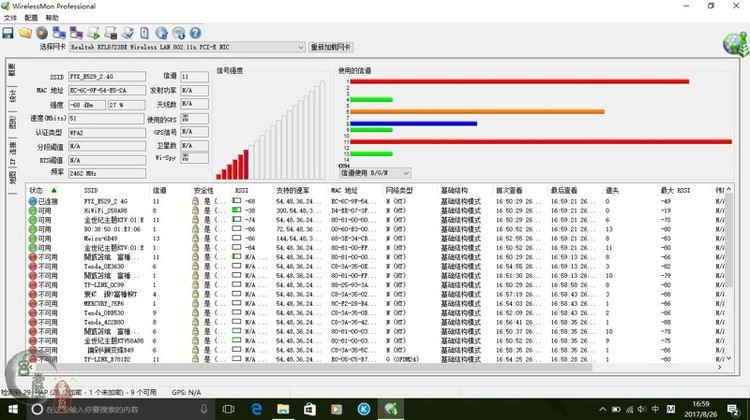Click the Cortana microphone icon
Viewport: 750px width, 420px height.
tap(204, 409)
